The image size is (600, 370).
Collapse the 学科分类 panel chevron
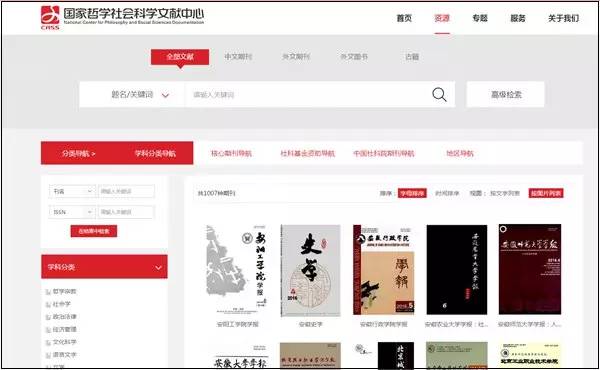[158, 267]
